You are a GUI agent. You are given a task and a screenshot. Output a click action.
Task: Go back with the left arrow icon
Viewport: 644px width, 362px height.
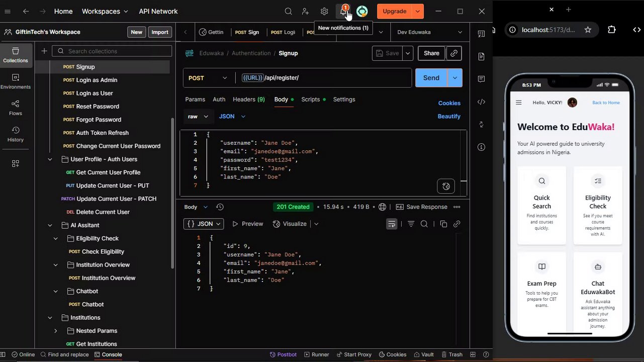pyautogui.click(x=26, y=11)
